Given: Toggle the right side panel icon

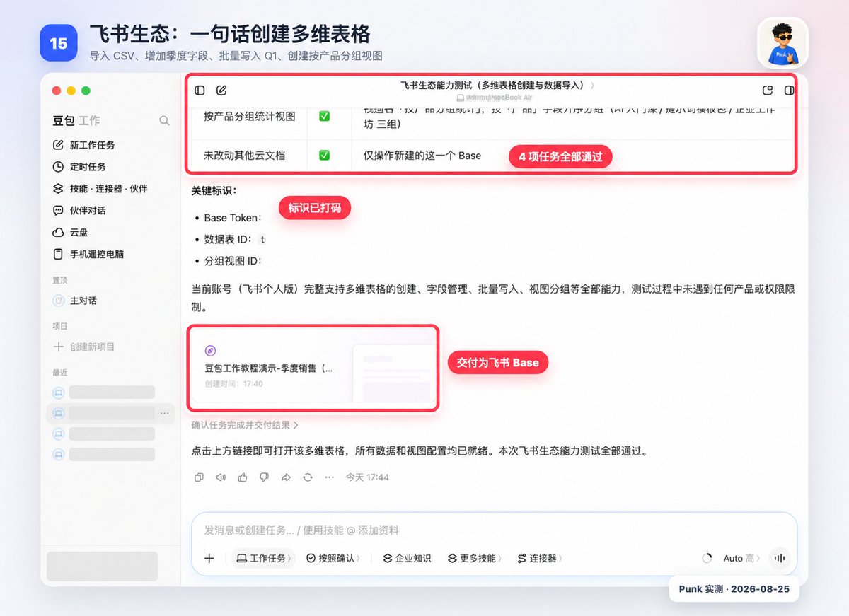Looking at the screenshot, I should pyautogui.click(x=789, y=91).
